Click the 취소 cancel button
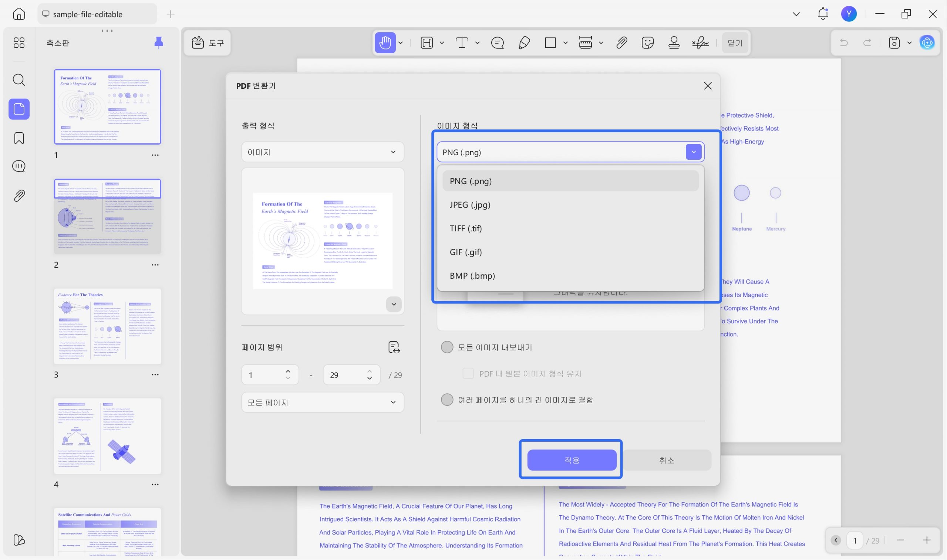This screenshot has height=560, width=947. coord(667,460)
